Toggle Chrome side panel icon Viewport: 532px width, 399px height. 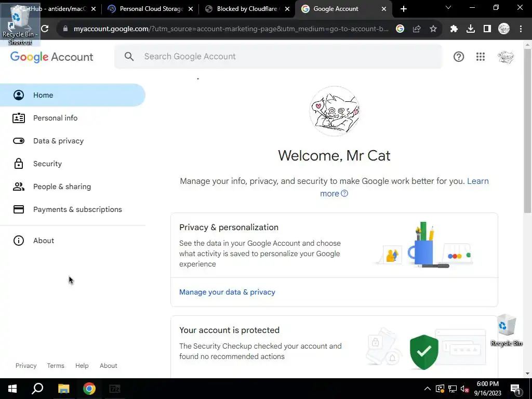click(x=487, y=29)
